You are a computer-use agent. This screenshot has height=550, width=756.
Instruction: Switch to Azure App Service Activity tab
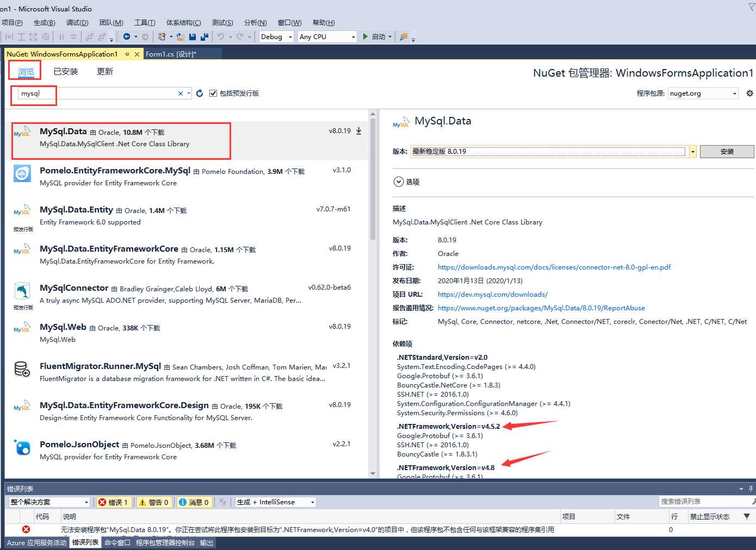(36, 543)
